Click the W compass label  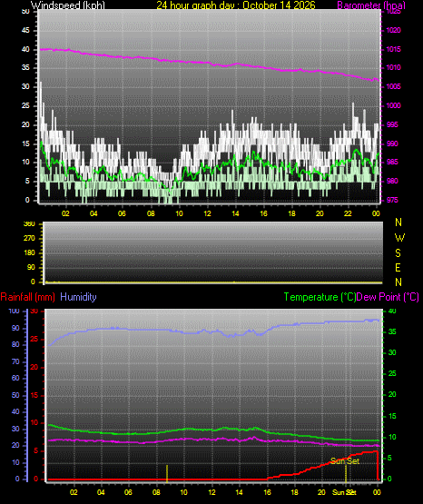[399, 238]
